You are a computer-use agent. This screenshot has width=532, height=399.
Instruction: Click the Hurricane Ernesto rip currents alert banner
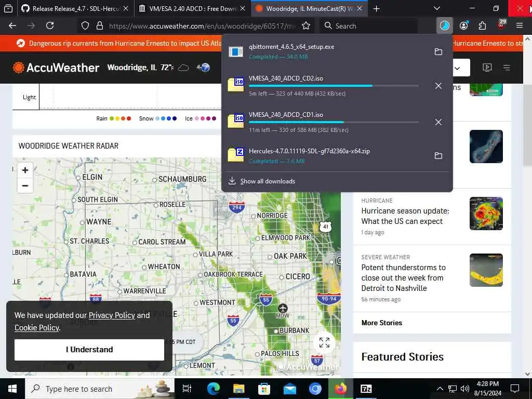(125, 44)
